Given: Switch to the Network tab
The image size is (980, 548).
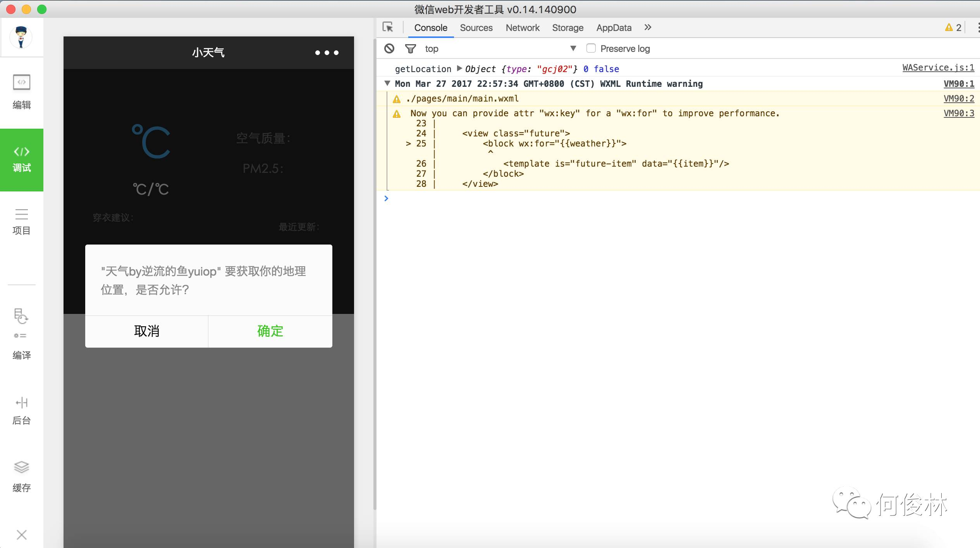Looking at the screenshot, I should click(x=522, y=28).
